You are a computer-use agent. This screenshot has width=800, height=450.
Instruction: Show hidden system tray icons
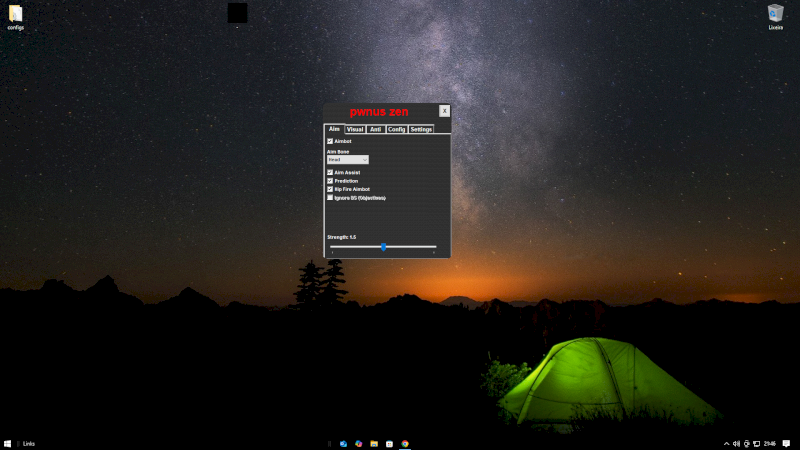point(726,443)
